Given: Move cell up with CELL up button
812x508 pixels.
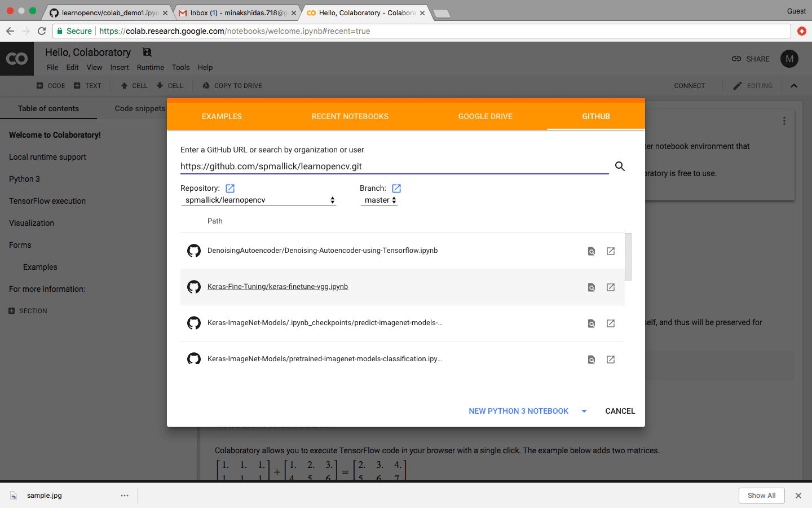Looking at the screenshot, I should coord(134,86).
